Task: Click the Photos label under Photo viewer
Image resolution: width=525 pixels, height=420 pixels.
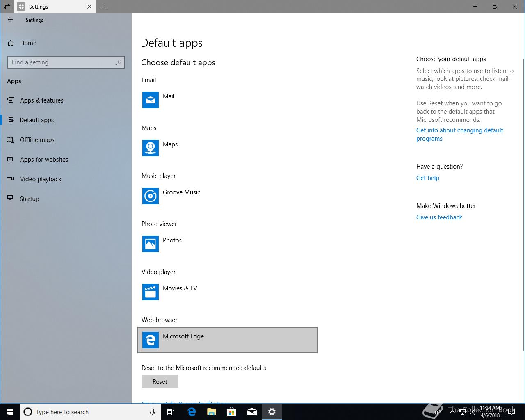Action: pyautogui.click(x=172, y=240)
